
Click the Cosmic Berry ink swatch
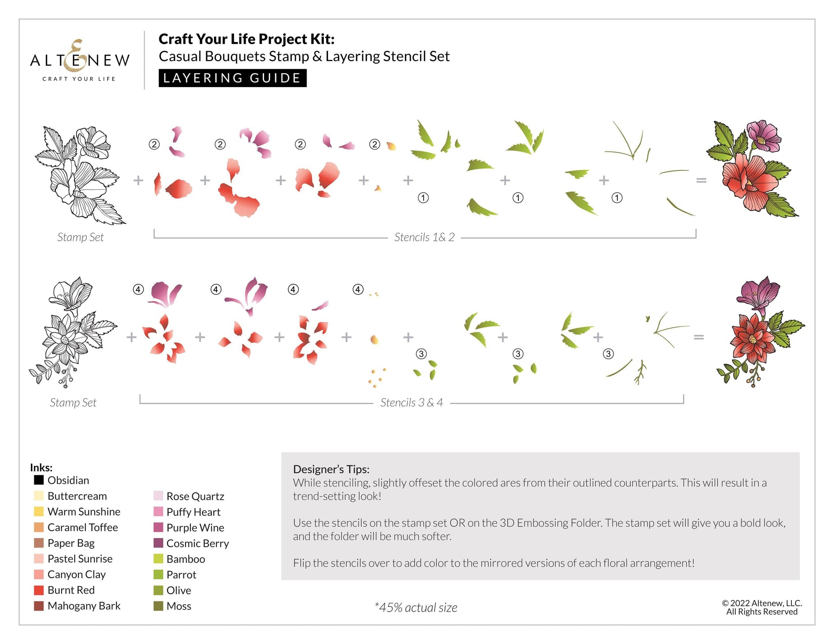point(158,543)
